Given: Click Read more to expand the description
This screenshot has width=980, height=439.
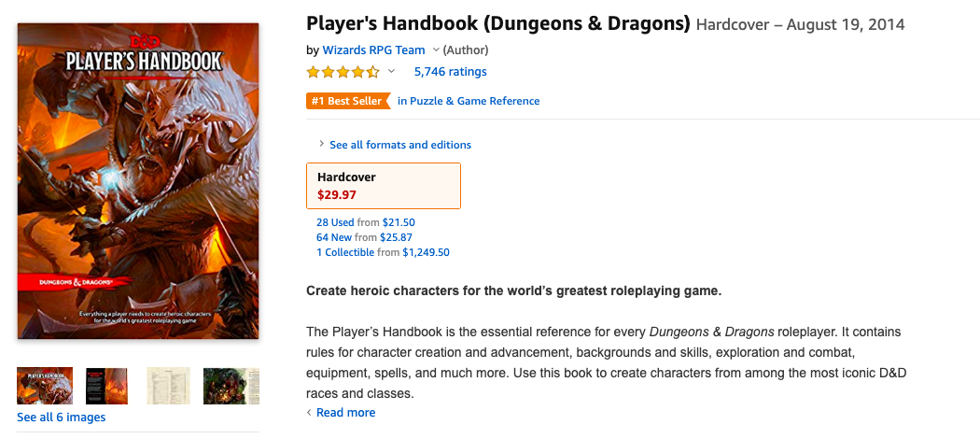Looking at the screenshot, I should [x=345, y=413].
